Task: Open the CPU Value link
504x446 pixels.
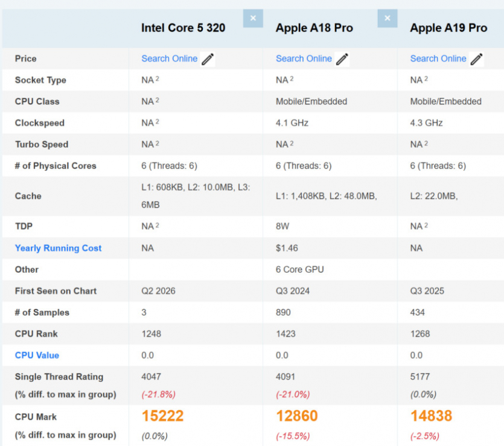Action: (37, 355)
